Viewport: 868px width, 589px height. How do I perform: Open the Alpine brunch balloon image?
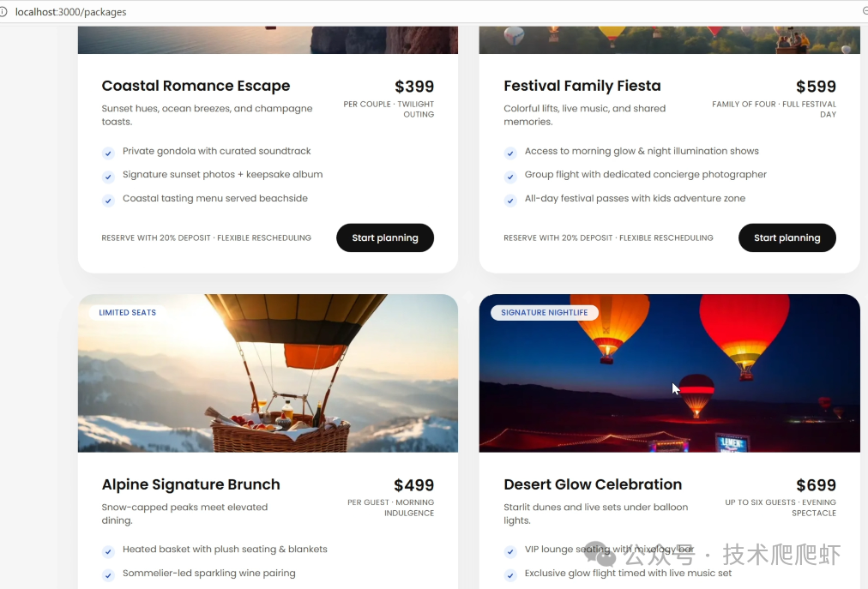[x=268, y=373]
